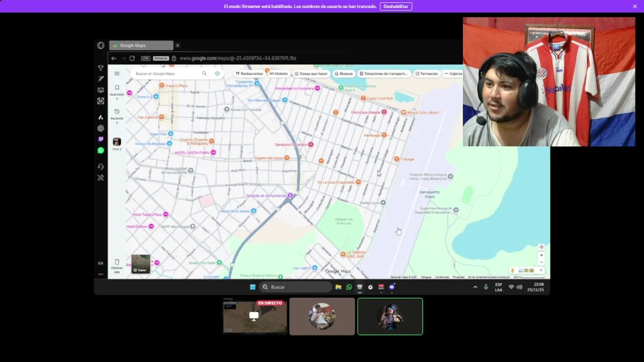Select Estaciones de transporte chip

[x=384, y=73]
